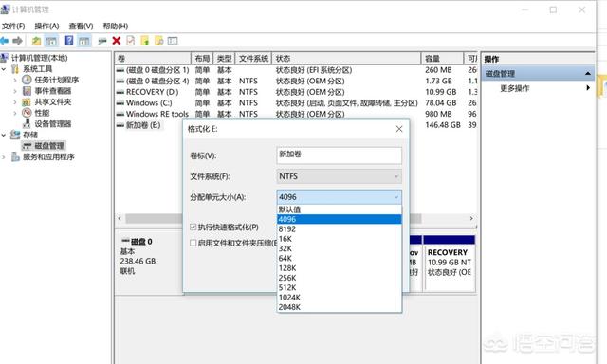Select 事件查看器 in the tree

point(53,91)
